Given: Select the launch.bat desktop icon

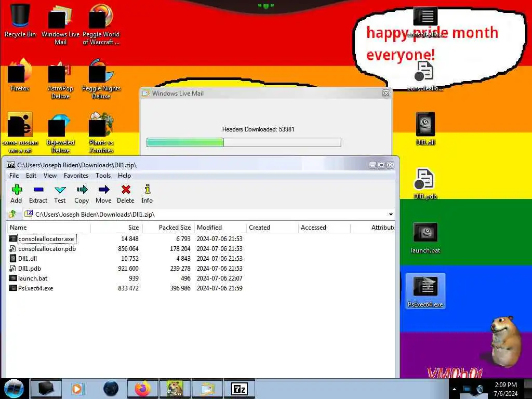Looking at the screenshot, I should pos(425,237).
